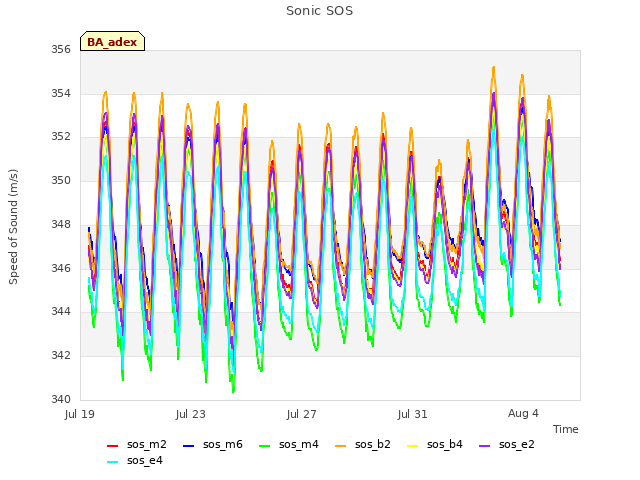Click the green sos_m4 legend swatch
The image size is (640, 480).
pos(264,446)
